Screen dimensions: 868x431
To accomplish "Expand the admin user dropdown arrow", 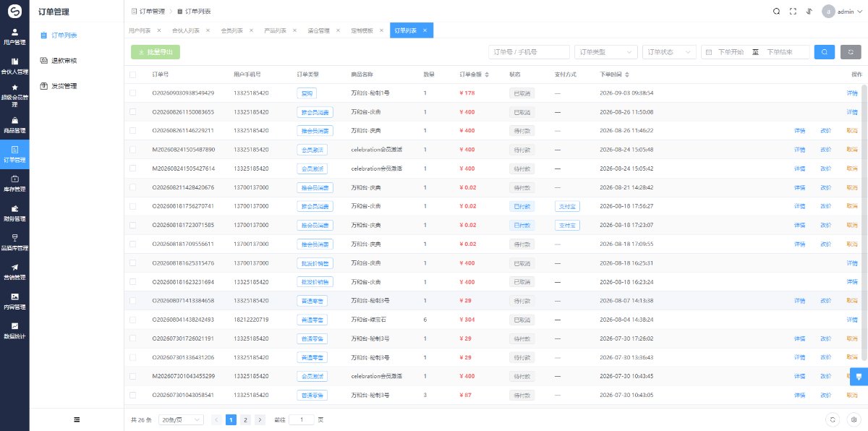I will click(859, 12).
